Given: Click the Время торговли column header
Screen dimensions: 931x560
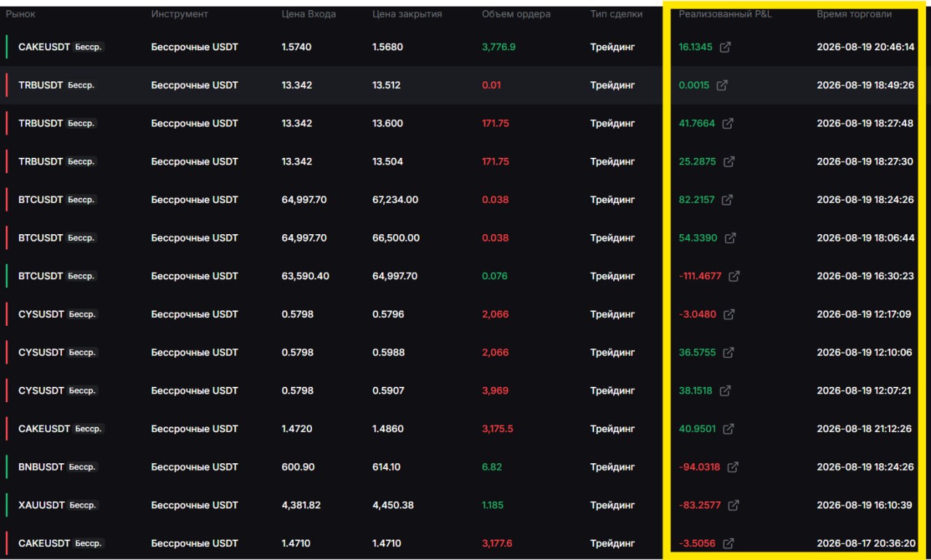Looking at the screenshot, I should point(854,14).
